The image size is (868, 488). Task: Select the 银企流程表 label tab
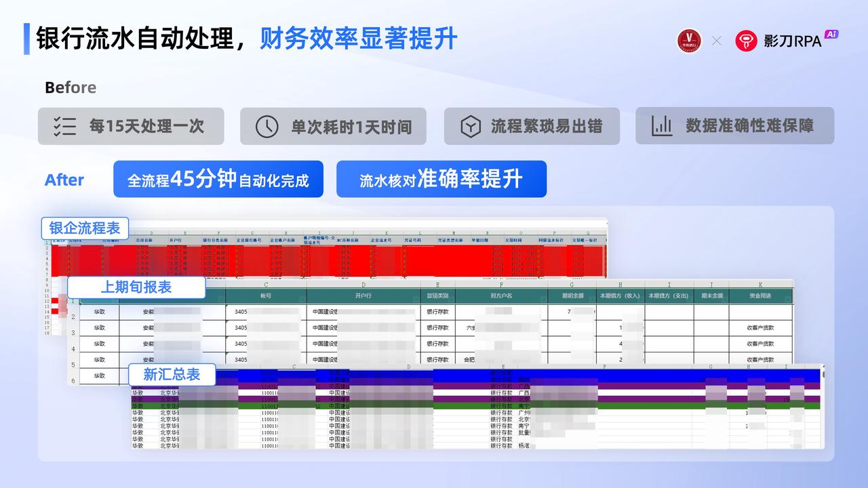[85, 228]
